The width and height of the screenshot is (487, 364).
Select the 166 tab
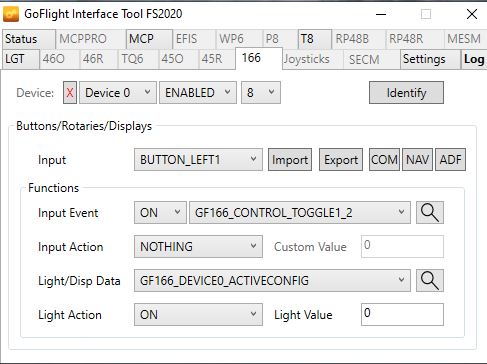click(x=259, y=58)
